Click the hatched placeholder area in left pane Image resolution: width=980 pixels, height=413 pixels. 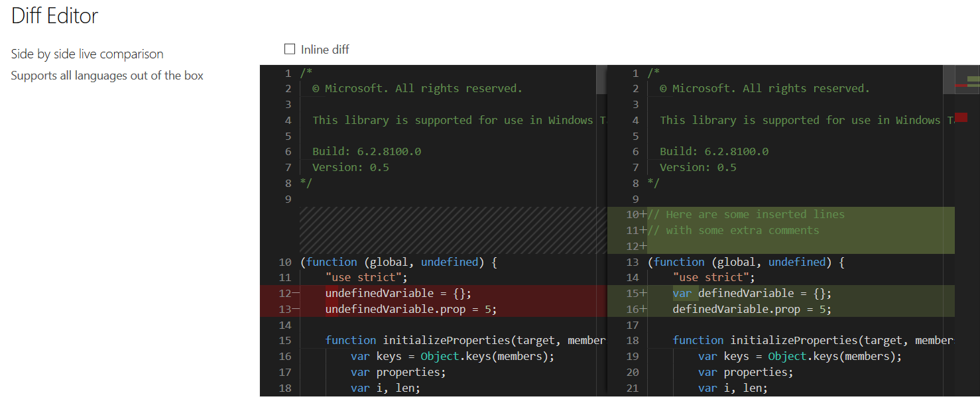tap(453, 230)
